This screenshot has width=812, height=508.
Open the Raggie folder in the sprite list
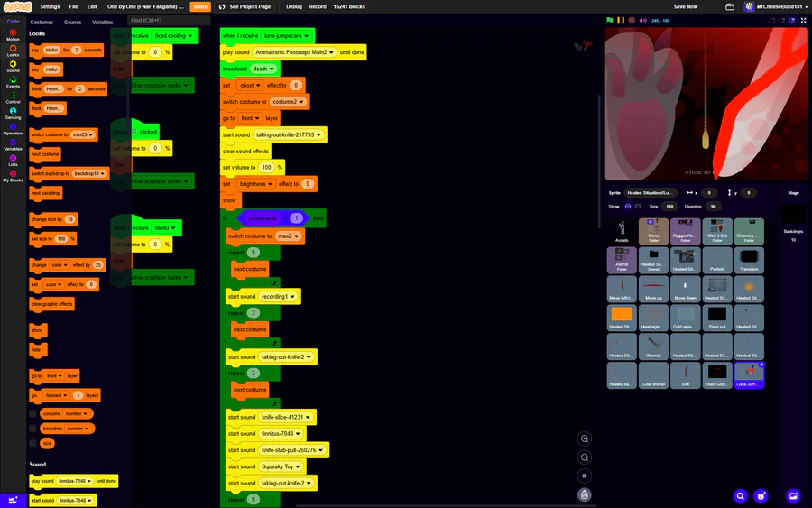[x=685, y=231]
